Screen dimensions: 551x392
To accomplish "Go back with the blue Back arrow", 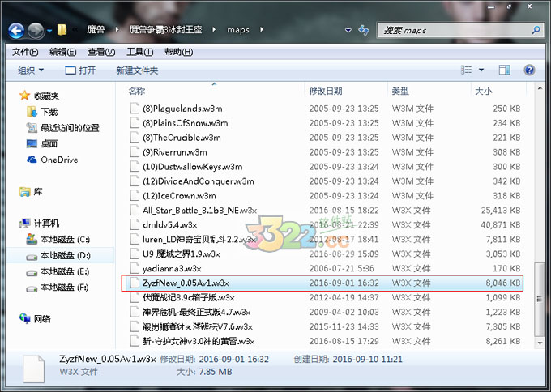I will (16, 30).
